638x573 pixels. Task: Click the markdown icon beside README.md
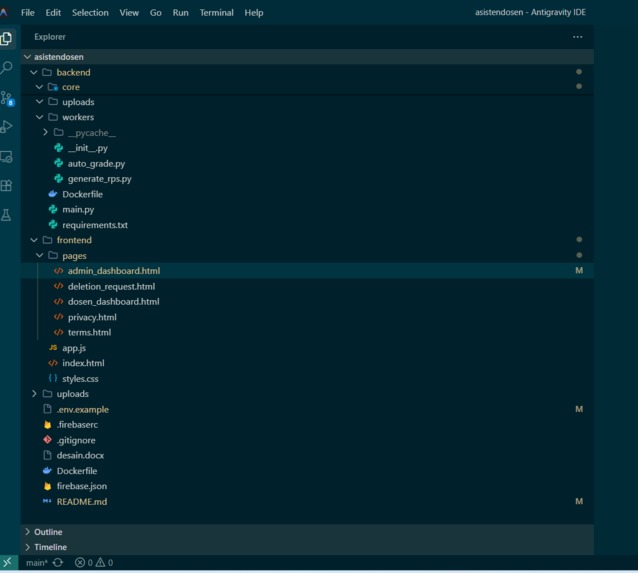(x=47, y=501)
